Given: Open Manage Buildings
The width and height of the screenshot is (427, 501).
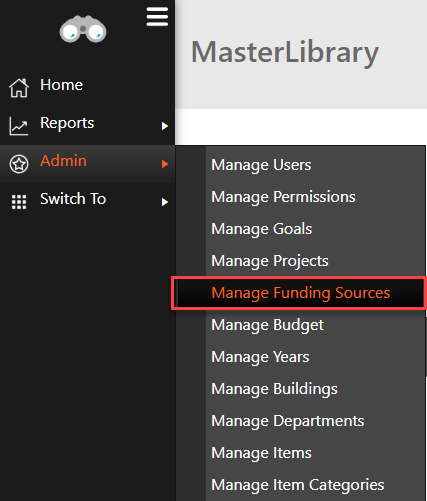Looking at the screenshot, I should coord(274,389).
